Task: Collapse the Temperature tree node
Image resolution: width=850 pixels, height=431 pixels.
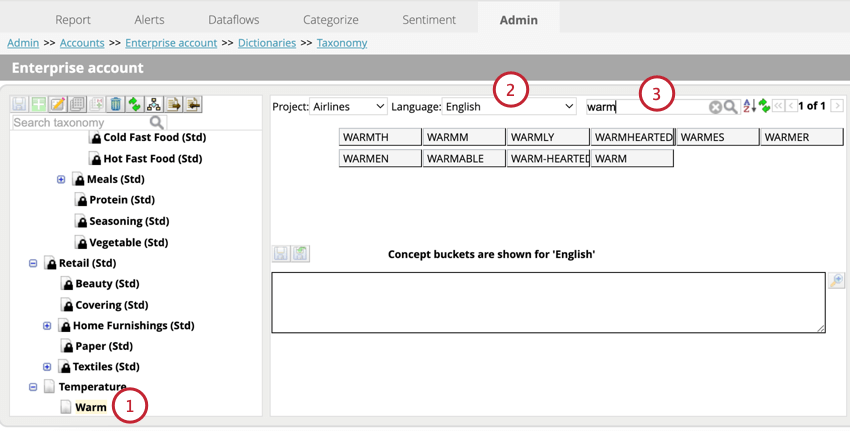Action: 33,387
